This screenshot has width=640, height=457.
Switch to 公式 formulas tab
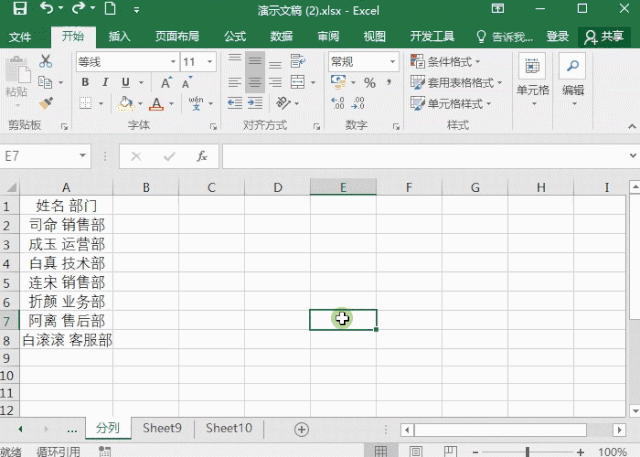(235, 37)
